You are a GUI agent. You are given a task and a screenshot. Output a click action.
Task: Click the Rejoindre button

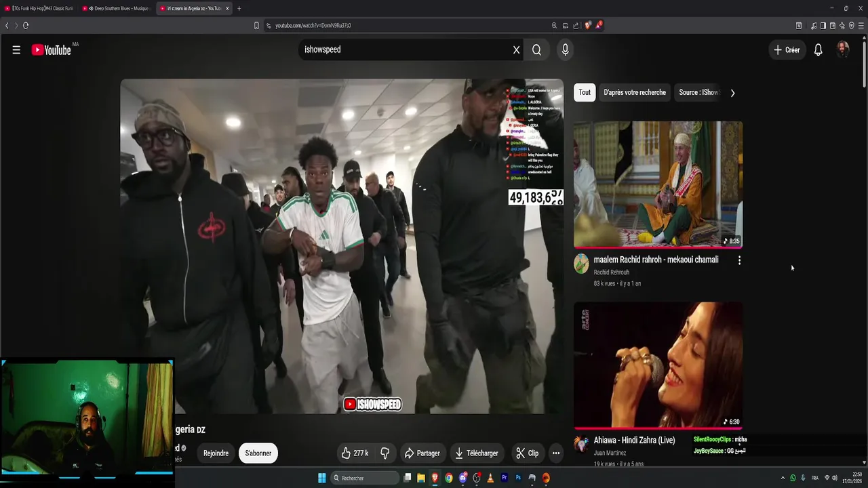click(216, 453)
